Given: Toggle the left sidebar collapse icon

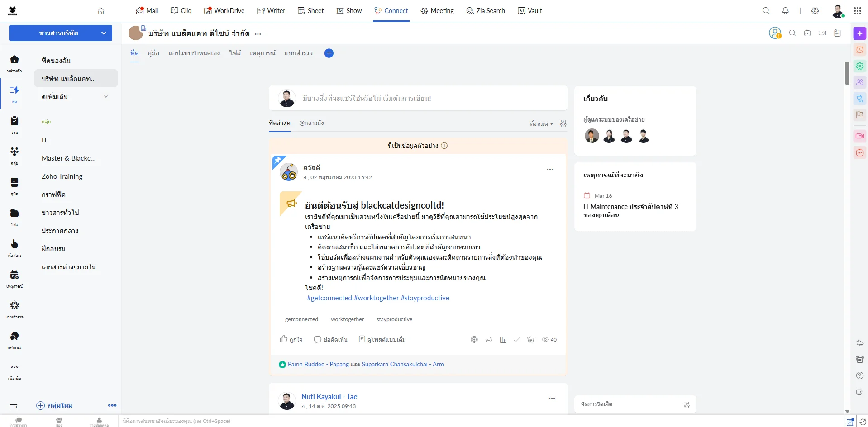Looking at the screenshot, I should (x=14, y=406).
